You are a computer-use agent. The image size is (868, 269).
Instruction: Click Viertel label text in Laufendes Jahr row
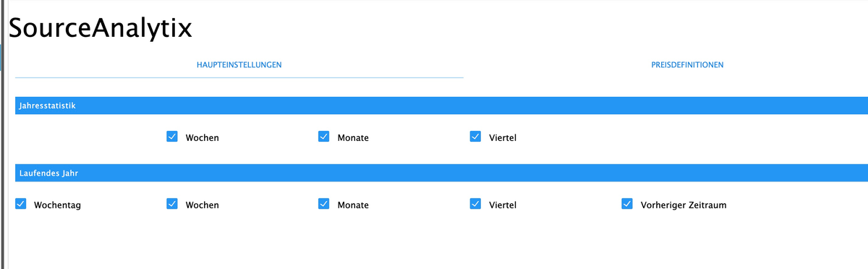(503, 205)
